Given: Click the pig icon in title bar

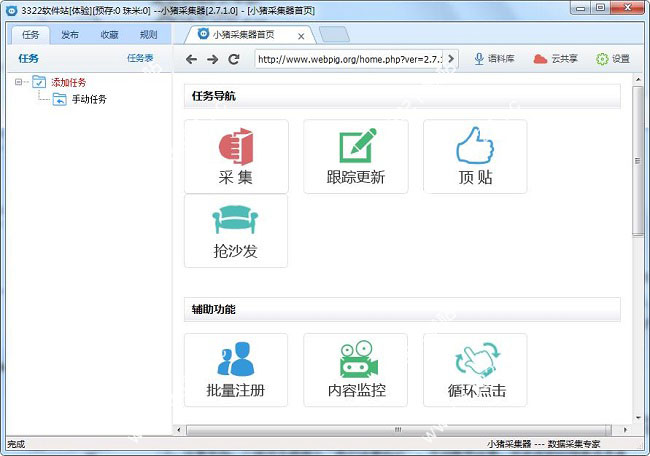Looking at the screenshot, I should 12,10.
